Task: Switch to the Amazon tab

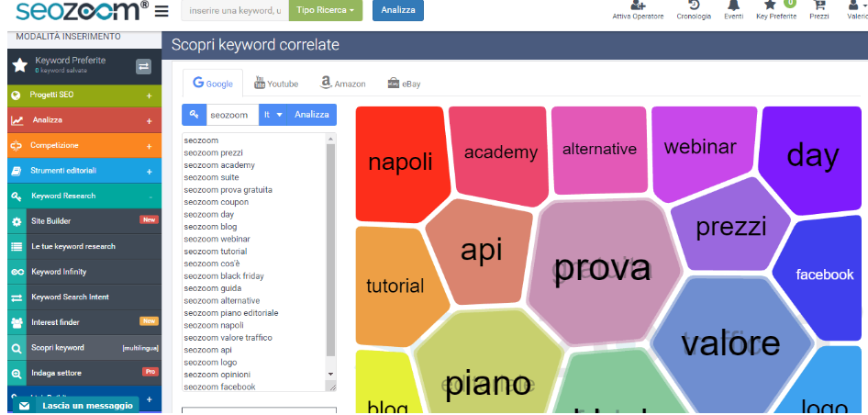Action: (342, 84)
